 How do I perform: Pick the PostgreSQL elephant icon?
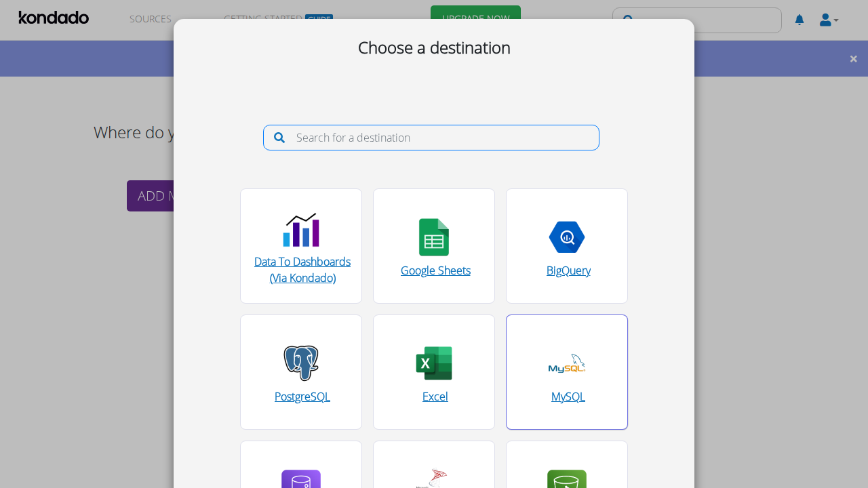[x=301, y=363]
